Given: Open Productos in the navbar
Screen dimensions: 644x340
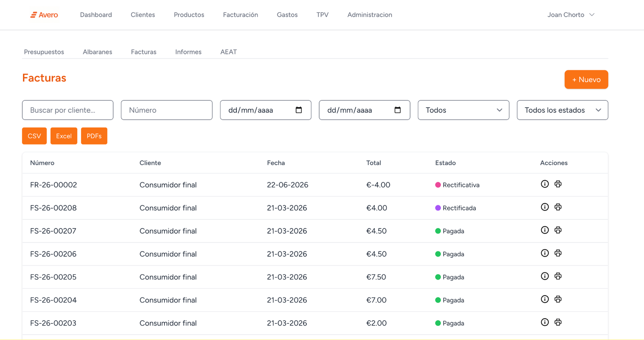Looking at the screenshot, I should [189, 15].
